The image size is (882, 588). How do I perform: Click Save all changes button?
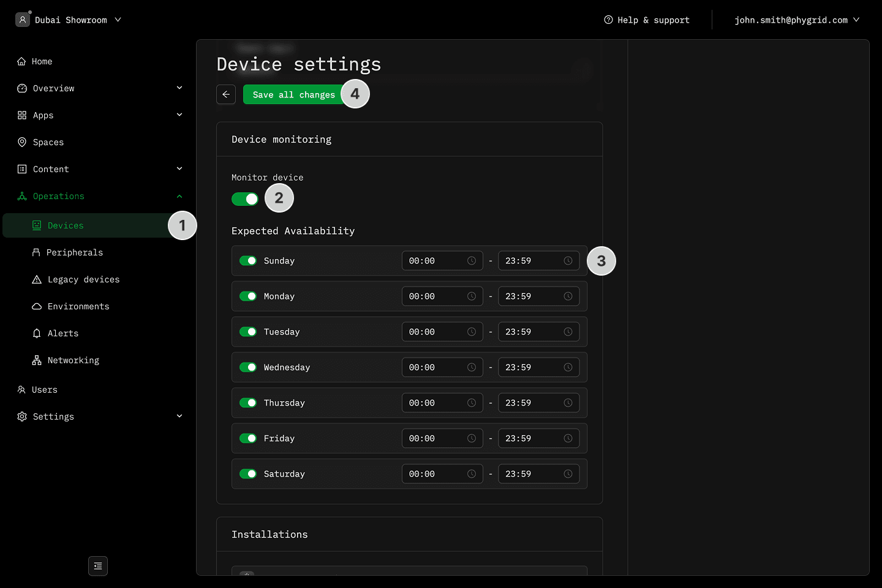click(293, 94)
